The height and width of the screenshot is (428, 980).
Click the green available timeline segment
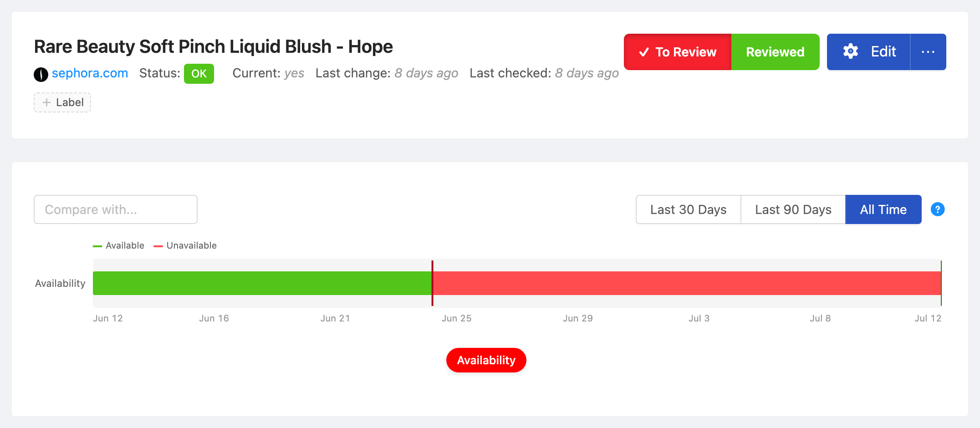pyautogui.click(x=262, y=283)
